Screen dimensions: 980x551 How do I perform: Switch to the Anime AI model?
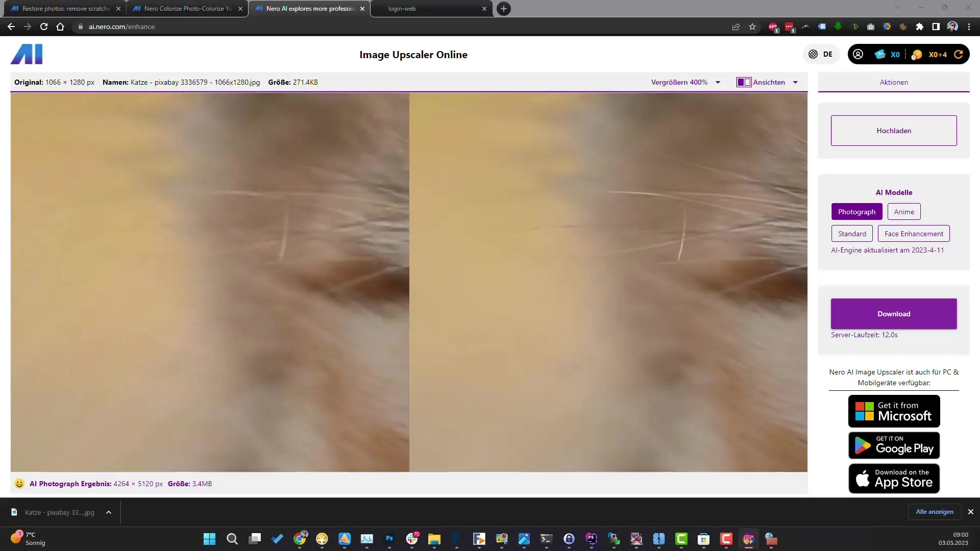903,212
